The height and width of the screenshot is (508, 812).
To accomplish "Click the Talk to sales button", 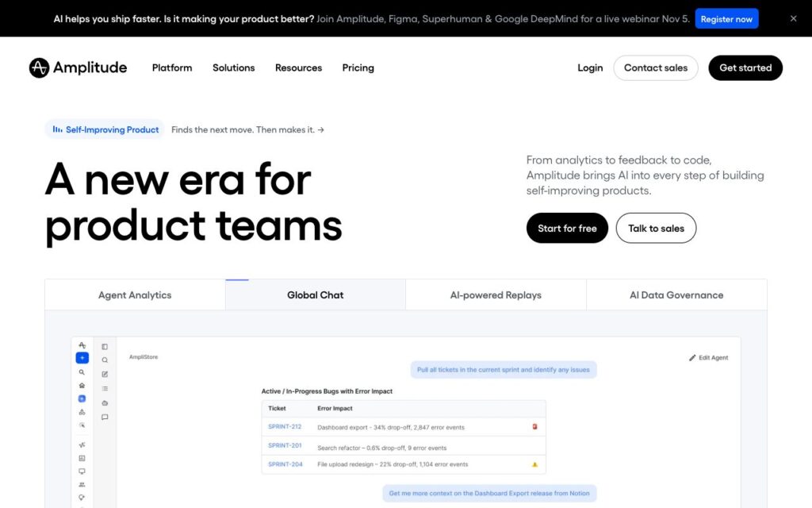I will (x=656, y=228).
